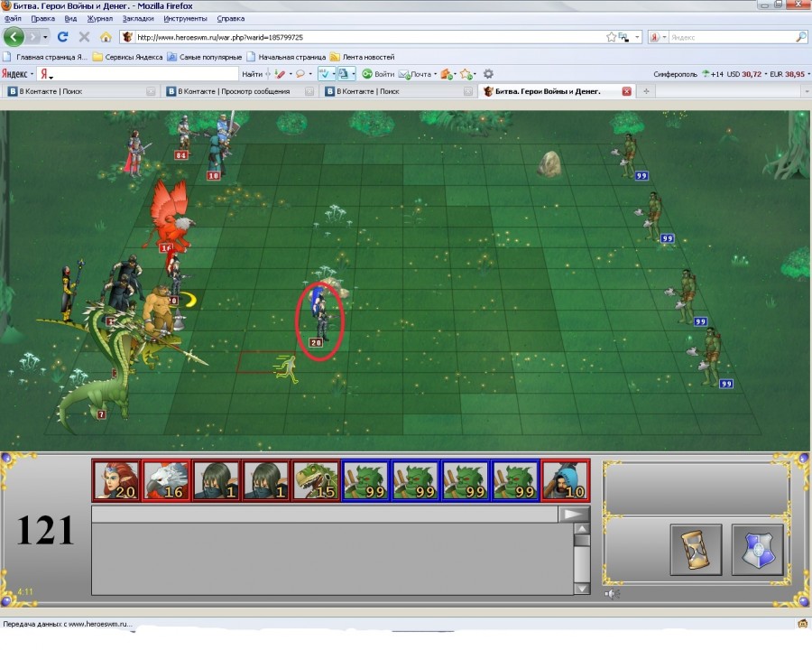Click the chat log scrollbar down arrow
This screenshot has height=650, width=812.
point(582,589)
